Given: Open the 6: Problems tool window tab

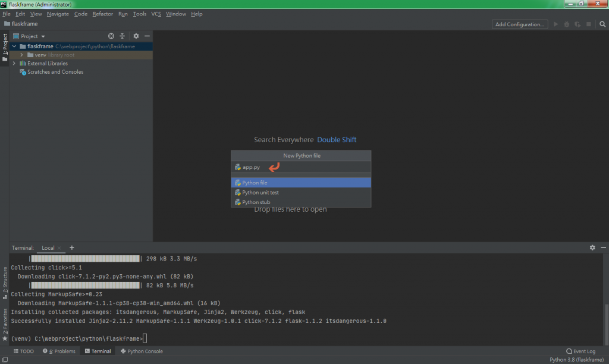Looking at the screenshot, I should (x=59, y=351).
